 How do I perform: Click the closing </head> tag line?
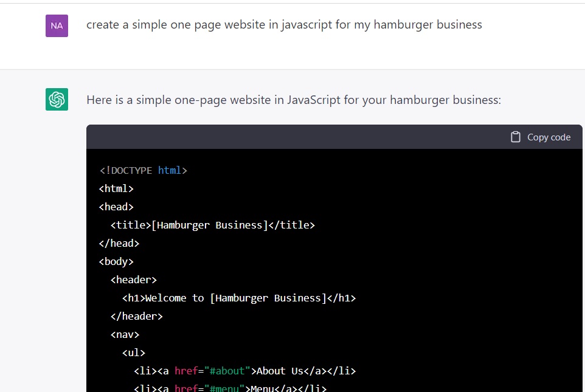coord(119,244)
